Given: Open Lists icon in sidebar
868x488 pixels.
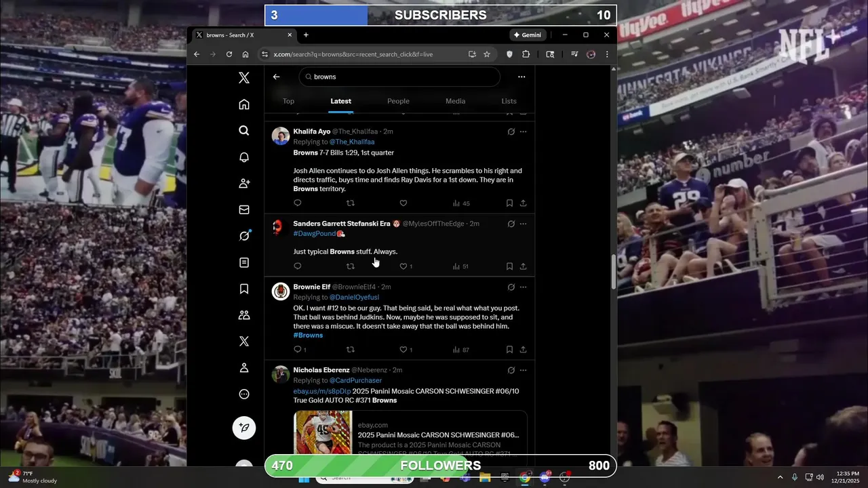Looking at the screenshot, I should point(244,262).
